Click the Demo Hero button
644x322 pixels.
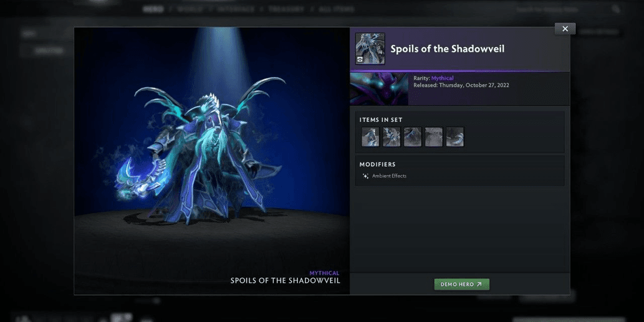461,284
